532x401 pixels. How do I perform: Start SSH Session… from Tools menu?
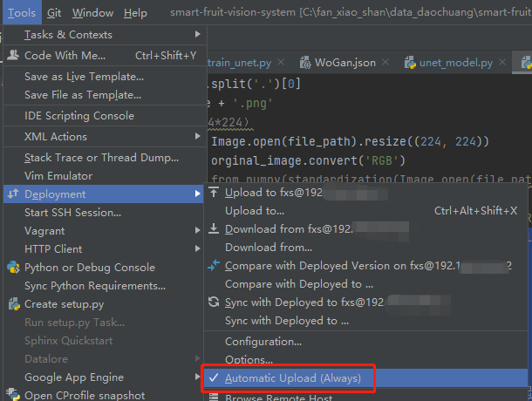click(103, 213)
